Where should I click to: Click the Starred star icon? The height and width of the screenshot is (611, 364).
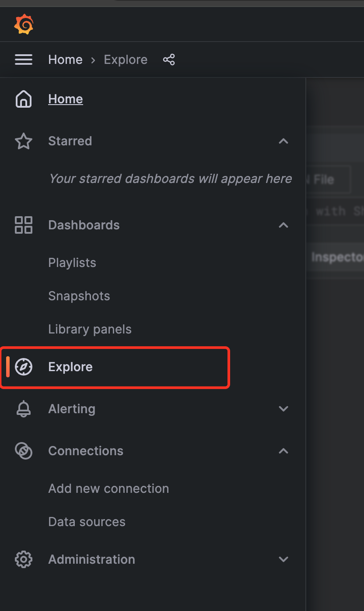tap(24, 141)
